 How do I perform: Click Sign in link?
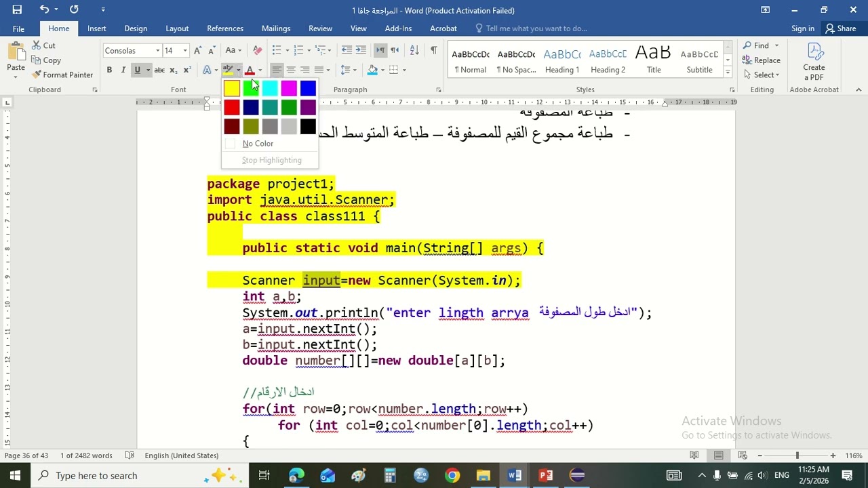click(x=803, y=28)
